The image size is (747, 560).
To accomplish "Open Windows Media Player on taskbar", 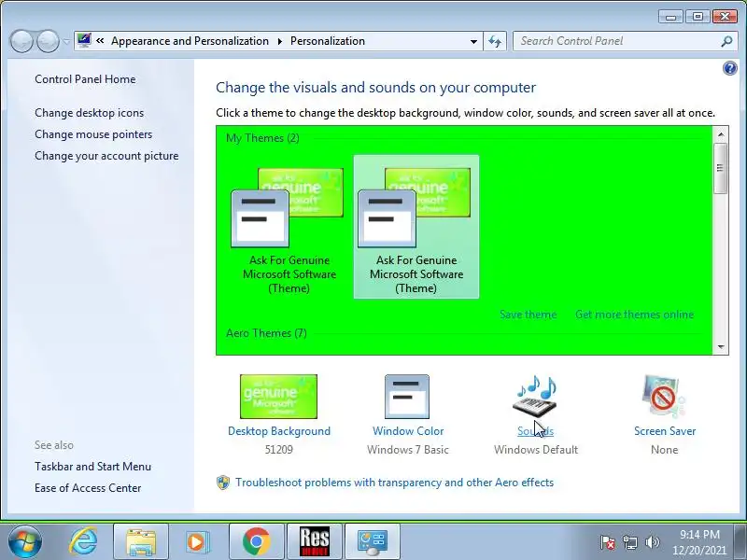I will click(x=197, y=541).
